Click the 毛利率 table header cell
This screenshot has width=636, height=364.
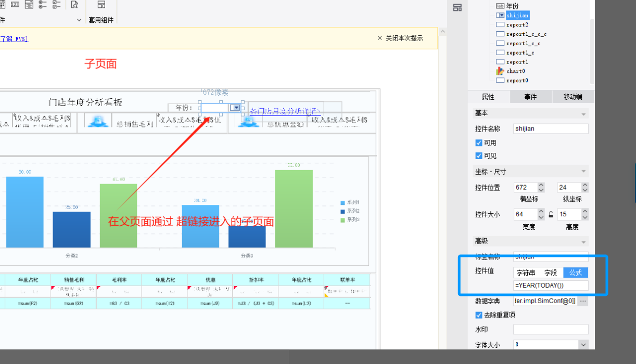[x=119, y=280]
